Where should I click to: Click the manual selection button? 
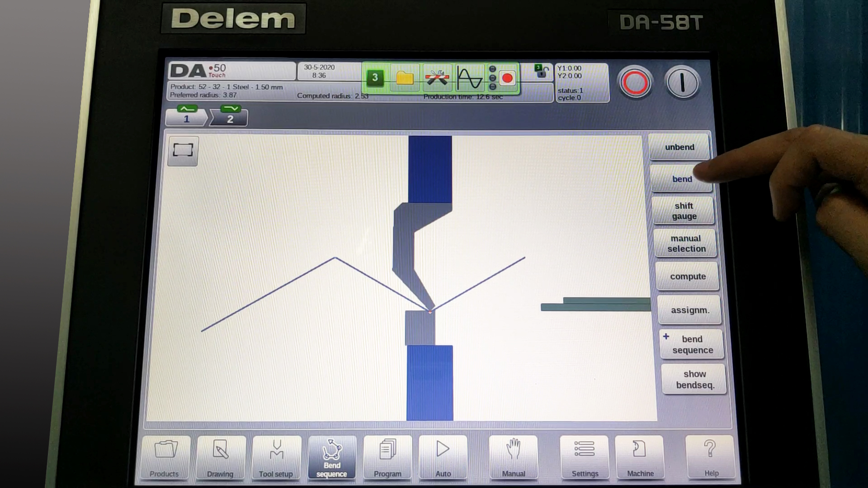tap(685, 243)
